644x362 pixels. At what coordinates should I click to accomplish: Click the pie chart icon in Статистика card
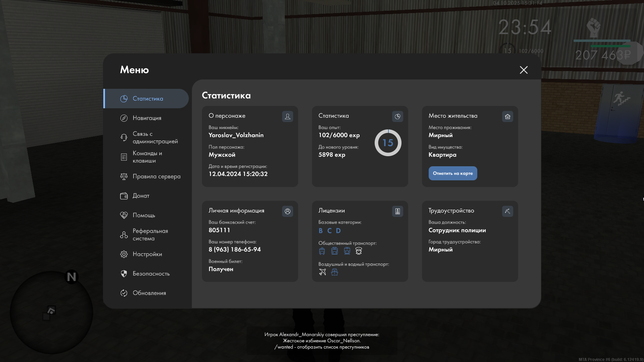pos(397,116)
